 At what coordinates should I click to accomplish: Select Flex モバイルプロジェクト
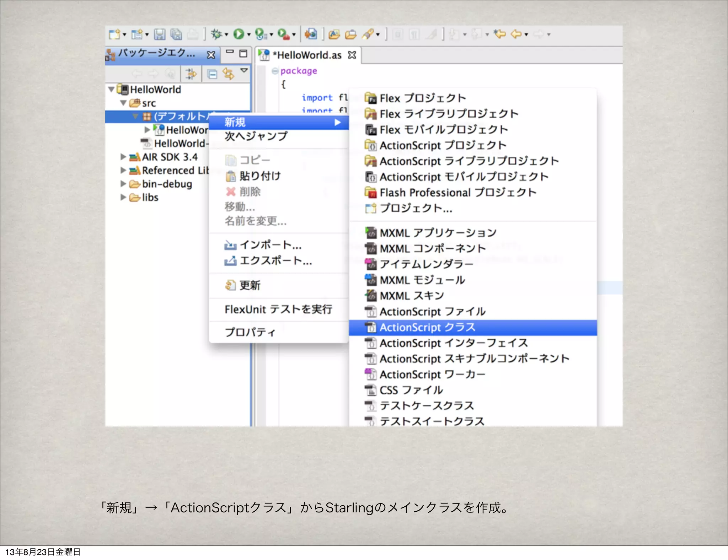(473, 130)
